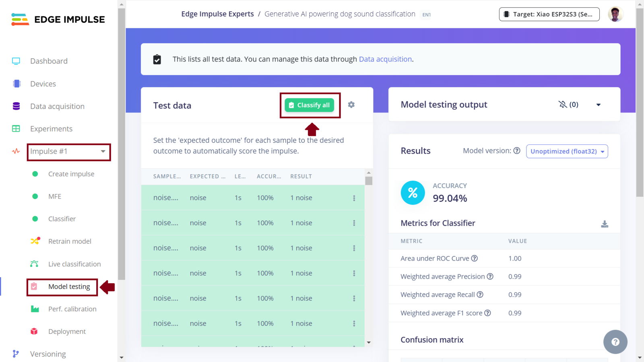The width and height of the screenshot is (644, 362).
Task: Expand the Model testing output panel
Action: pos(599,105)
